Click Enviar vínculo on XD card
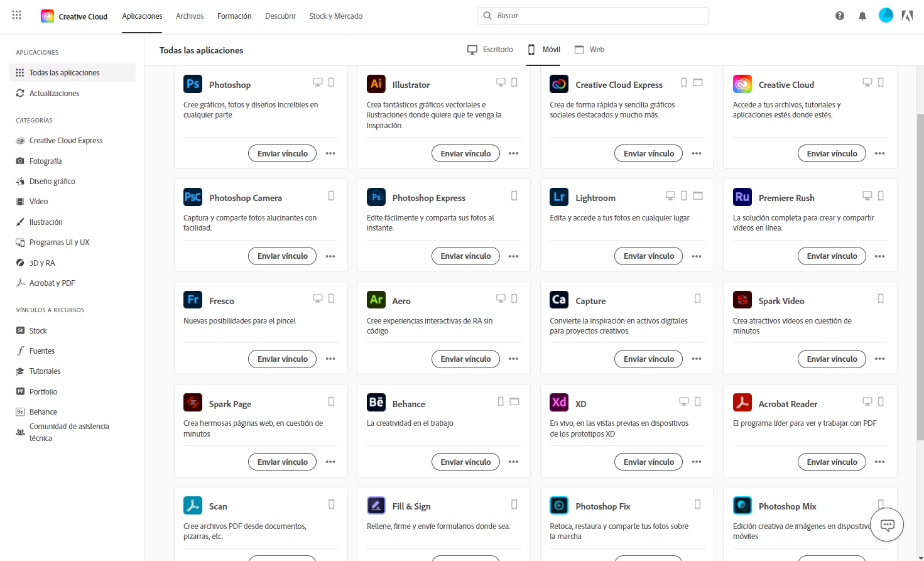 [649, 462]
